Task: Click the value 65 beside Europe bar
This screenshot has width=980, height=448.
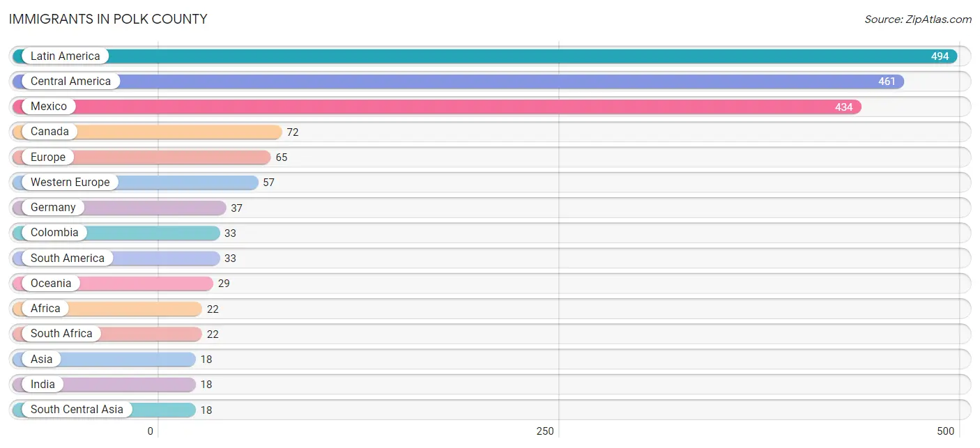Action: coord(281,157)
